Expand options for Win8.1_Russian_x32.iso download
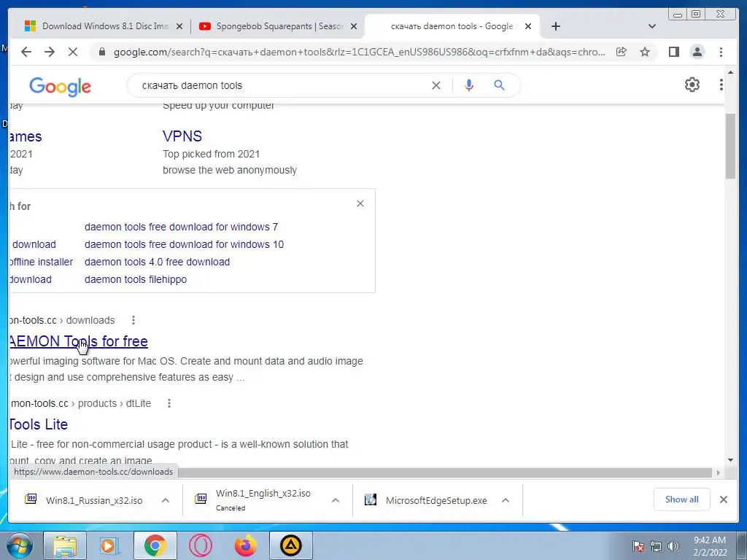 click(166, 500)
